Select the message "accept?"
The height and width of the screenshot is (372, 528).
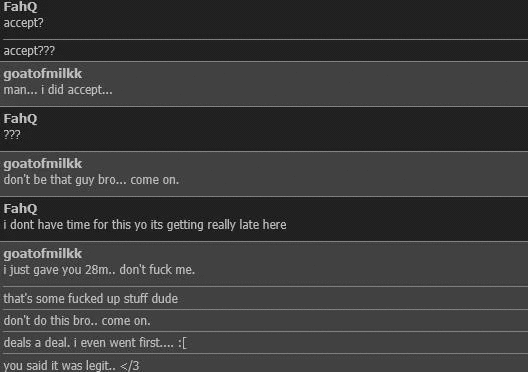click(x=23, y=23)
